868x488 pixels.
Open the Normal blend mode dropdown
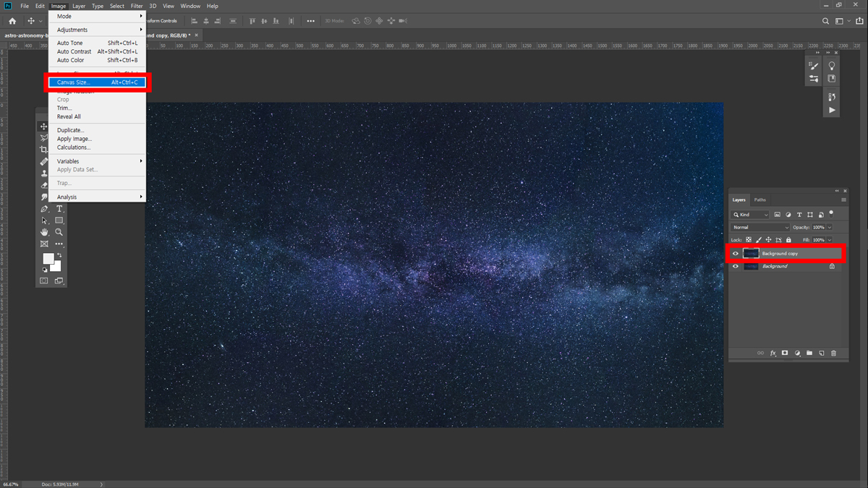[x=760, y=228]
